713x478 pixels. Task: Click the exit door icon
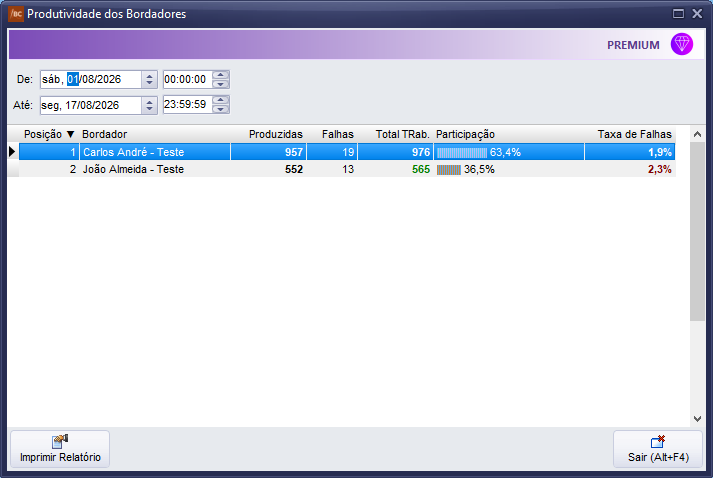coord(658,441)
